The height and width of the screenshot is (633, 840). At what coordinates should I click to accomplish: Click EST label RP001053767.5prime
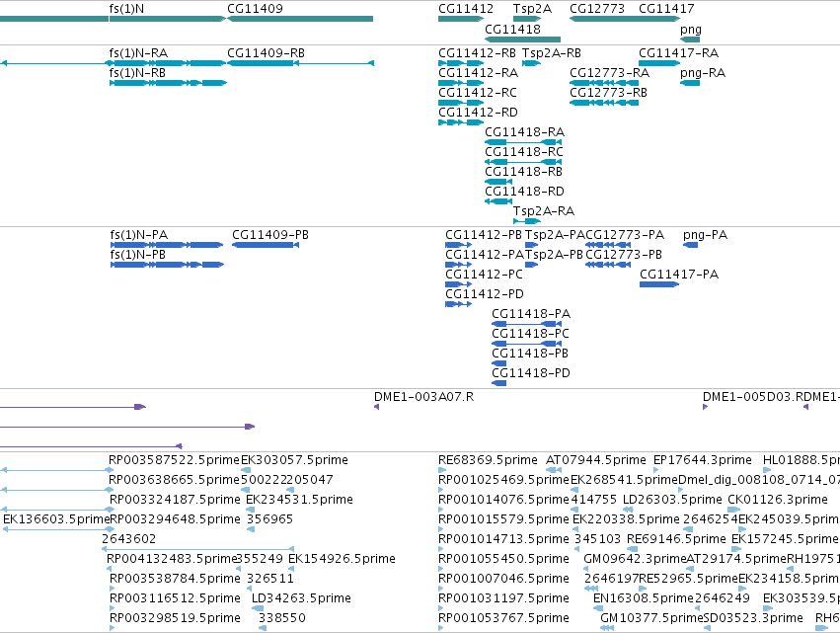pyautogui.click(x=503, y=618)
